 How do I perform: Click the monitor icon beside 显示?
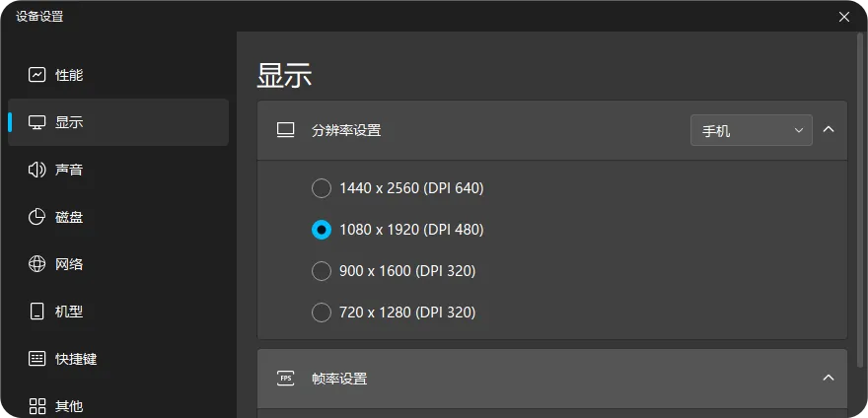point(37,122)
